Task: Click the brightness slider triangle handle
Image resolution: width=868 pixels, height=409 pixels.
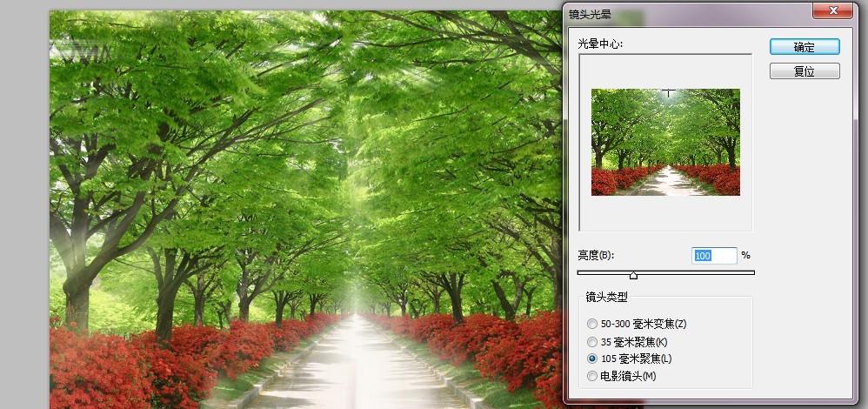Action: tap(633, 275)
